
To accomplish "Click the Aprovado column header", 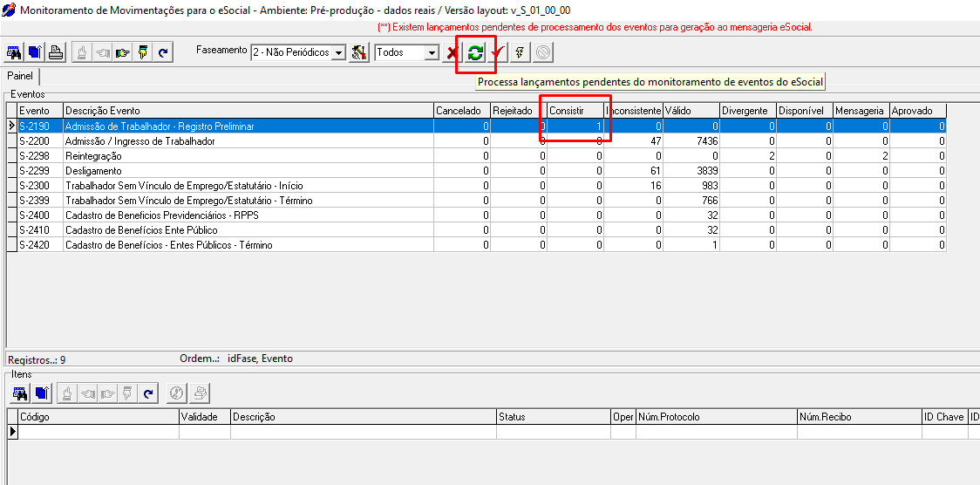I will [917, 111].
